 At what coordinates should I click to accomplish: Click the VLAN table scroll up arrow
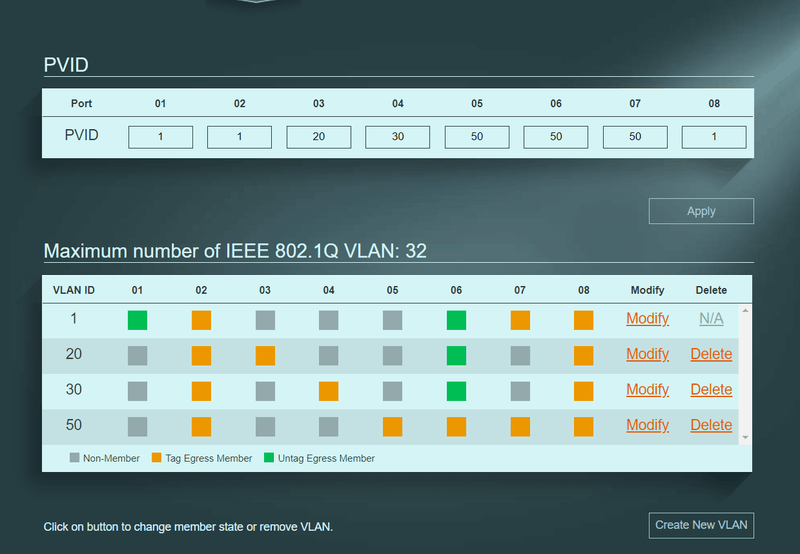click(x=745, y=310)
